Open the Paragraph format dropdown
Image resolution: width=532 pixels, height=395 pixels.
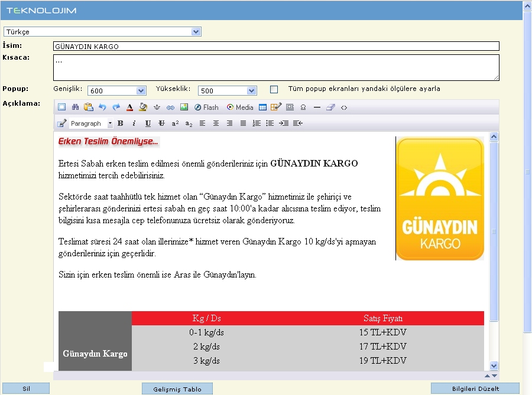tap(91, 123)
